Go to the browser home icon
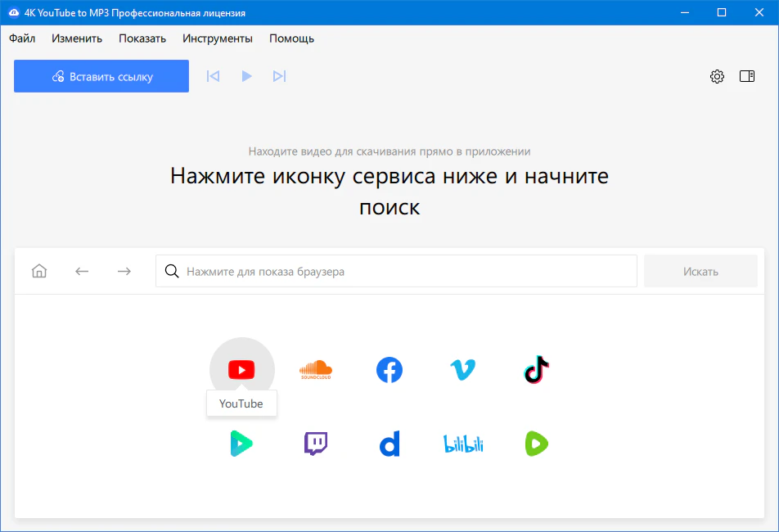 point(39,271)
